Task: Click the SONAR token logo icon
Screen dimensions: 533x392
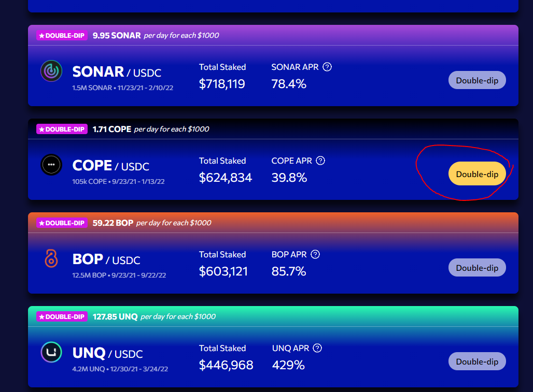Action: pyautogui.click(x=51, y=71)
